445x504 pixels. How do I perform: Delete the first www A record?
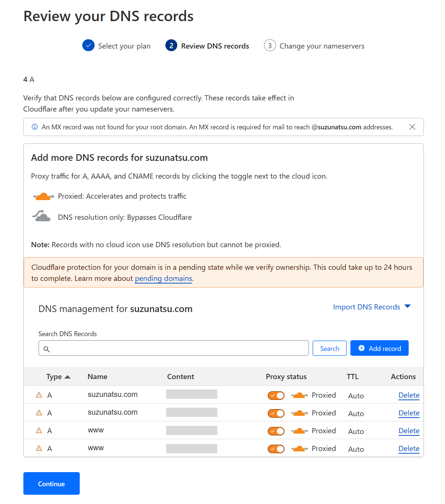[x=409, y=431]
